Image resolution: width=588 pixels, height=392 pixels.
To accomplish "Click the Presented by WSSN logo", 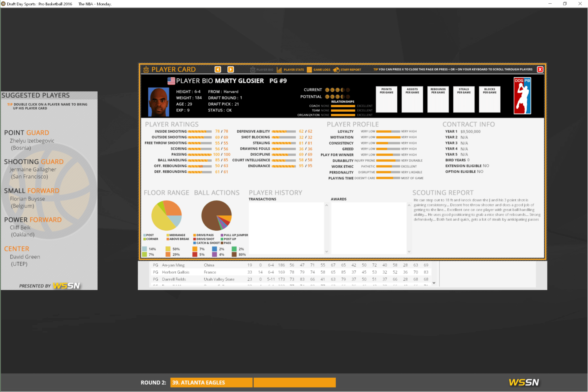I will coord(66,286).
